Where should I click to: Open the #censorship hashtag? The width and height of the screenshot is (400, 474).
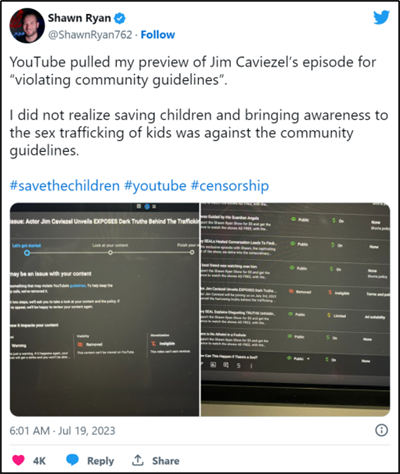coord(230,186)
